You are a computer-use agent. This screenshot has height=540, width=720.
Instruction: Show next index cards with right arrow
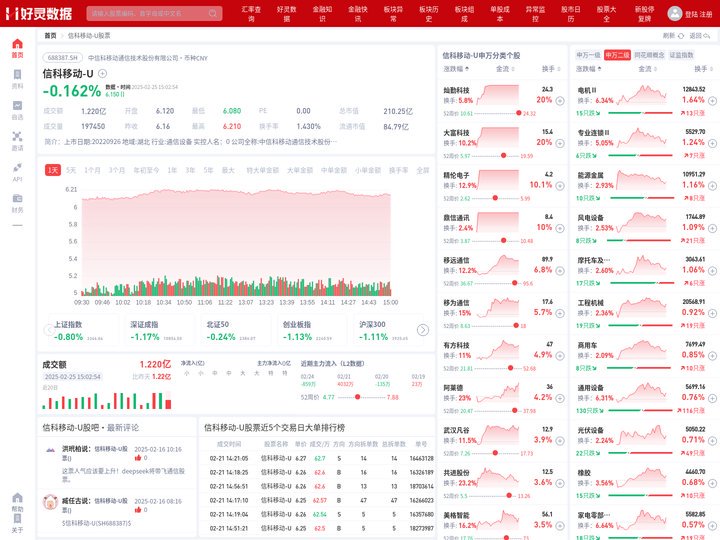(x=422, y=330)
